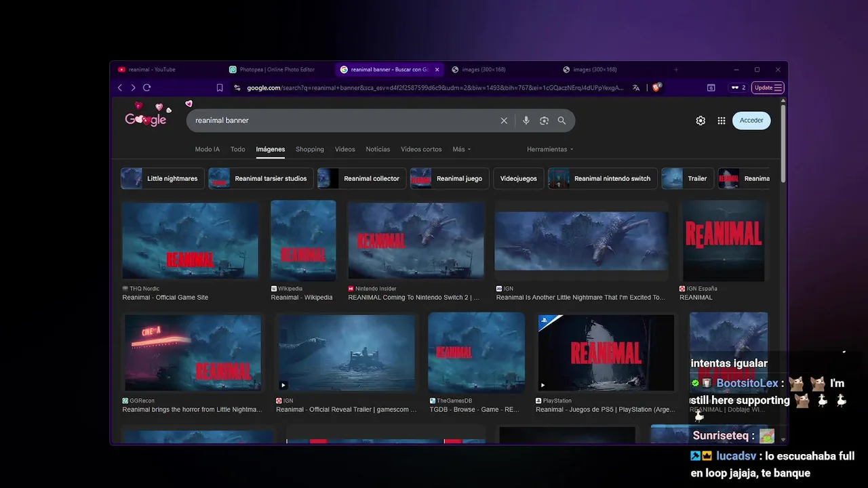
Task: Filter by Reanimal collector chip
Action: pyautogui.click(x=361, y=179)
